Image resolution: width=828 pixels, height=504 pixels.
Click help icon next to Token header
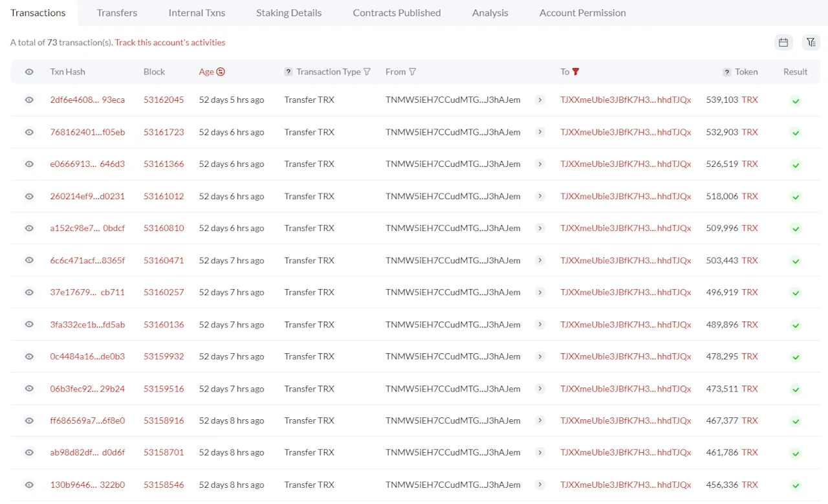tap(727, 72)
